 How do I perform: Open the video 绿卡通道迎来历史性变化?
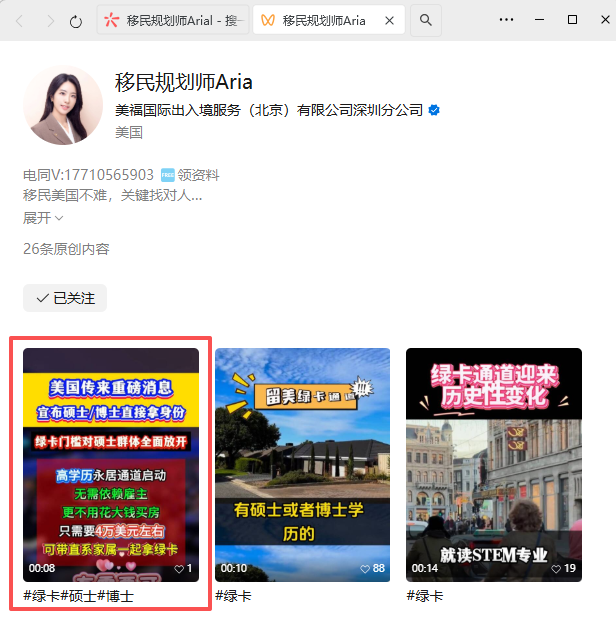[x=494, y=465]
